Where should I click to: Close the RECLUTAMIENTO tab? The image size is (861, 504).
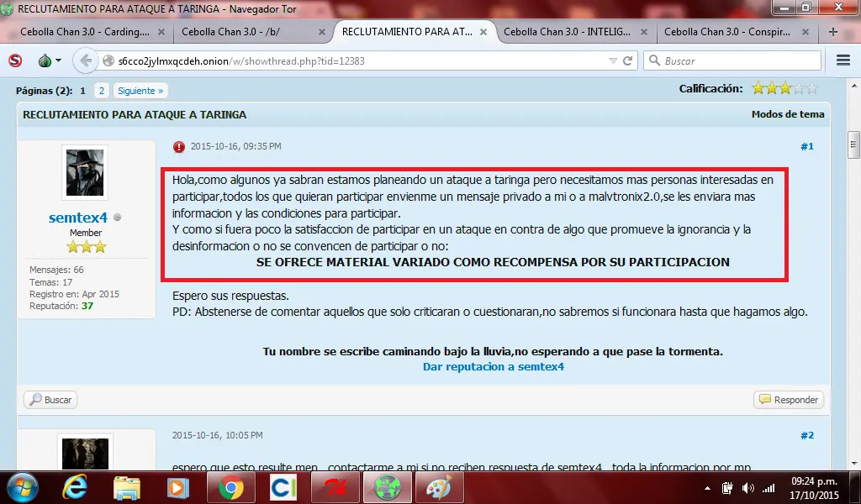[x=483, y=33]
